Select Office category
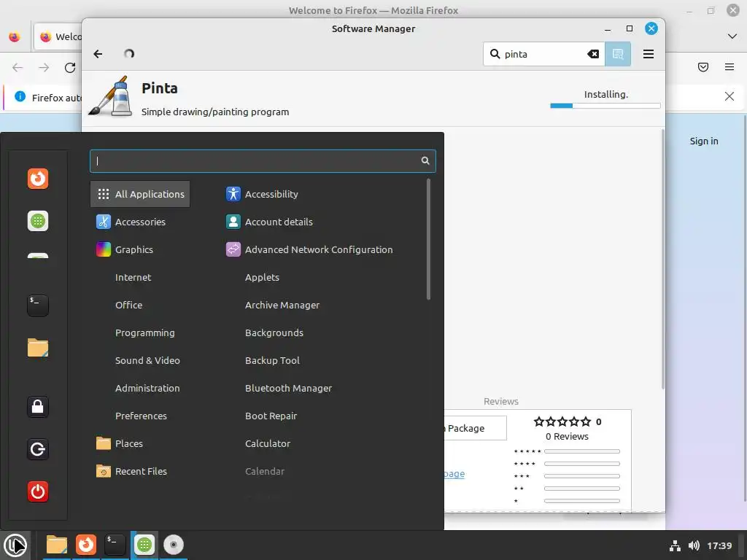The width and height of the screenshot is (747, 560). point(140,305)
